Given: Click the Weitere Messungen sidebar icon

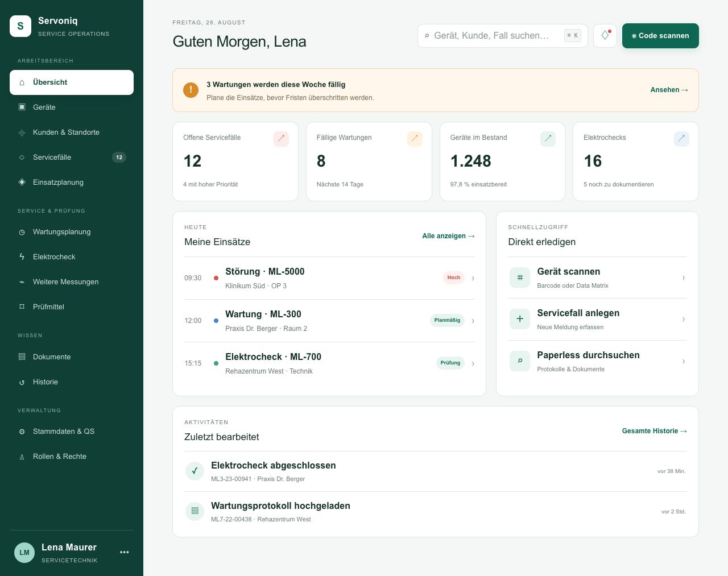Looking at the screenshot, I should [x=22, y=282].
